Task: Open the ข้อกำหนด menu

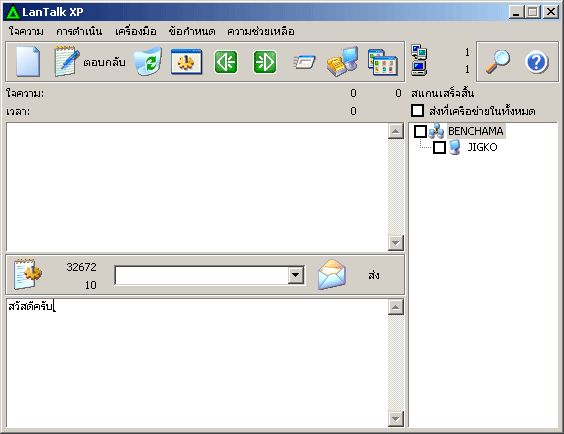Action: (x=192, y=31)
